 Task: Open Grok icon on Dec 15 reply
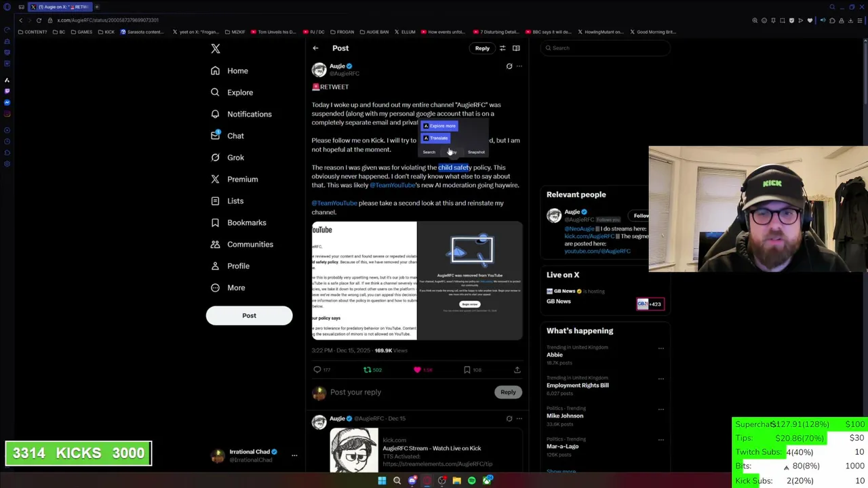509,419
